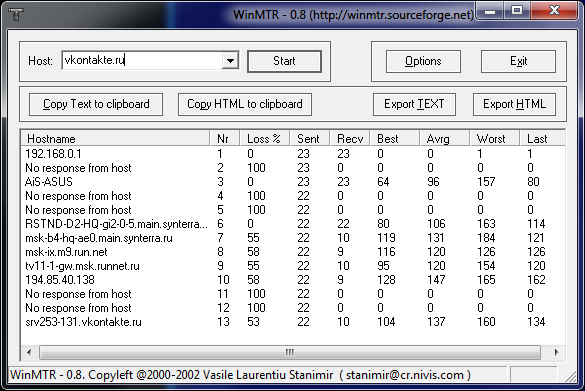This screenshot has width=585, height=391.
Task: Click the Loss % column header
Action: [x=265, y=139]
